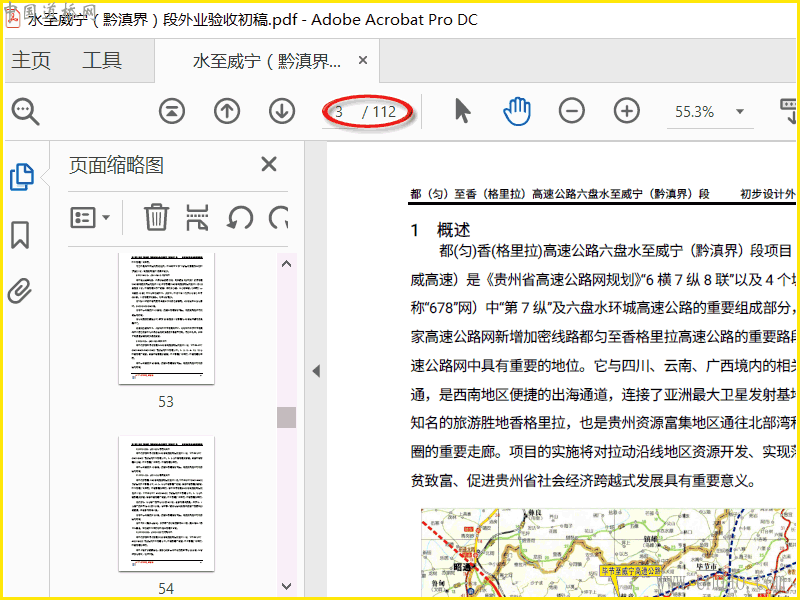800x600 pixels.
Task: Activate the hand pan tool
Action: (517, 111)
